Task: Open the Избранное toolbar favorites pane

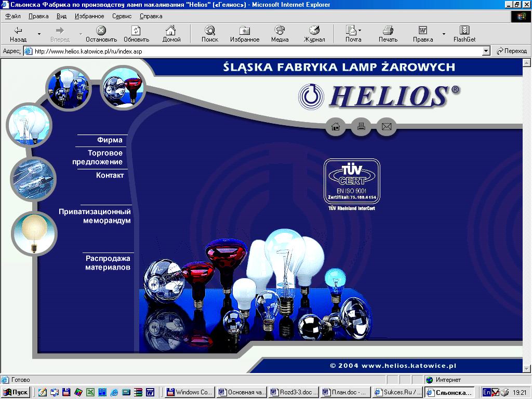Action: [x=245, y=34]
